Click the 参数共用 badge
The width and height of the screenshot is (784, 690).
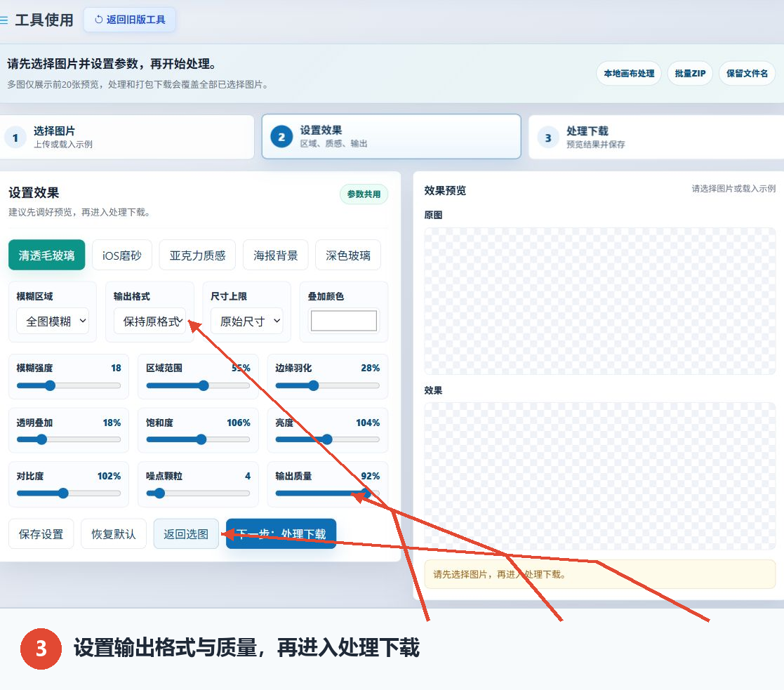[364, 194]
